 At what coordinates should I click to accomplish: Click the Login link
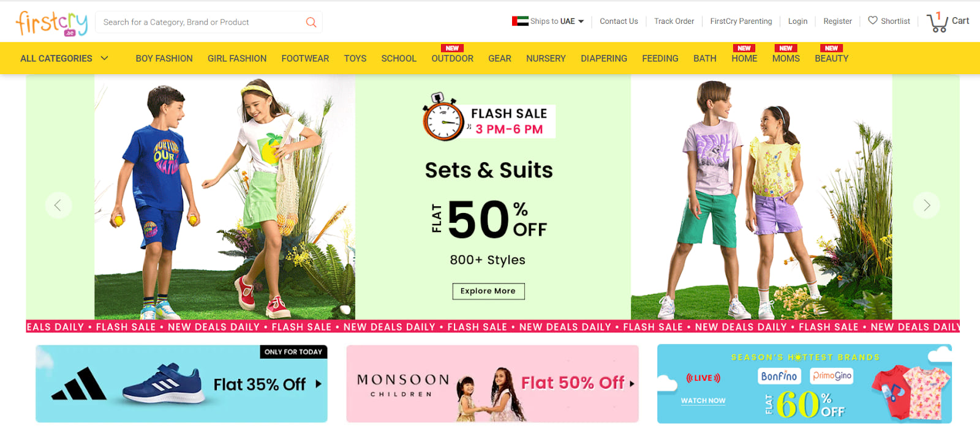[797, 21]
